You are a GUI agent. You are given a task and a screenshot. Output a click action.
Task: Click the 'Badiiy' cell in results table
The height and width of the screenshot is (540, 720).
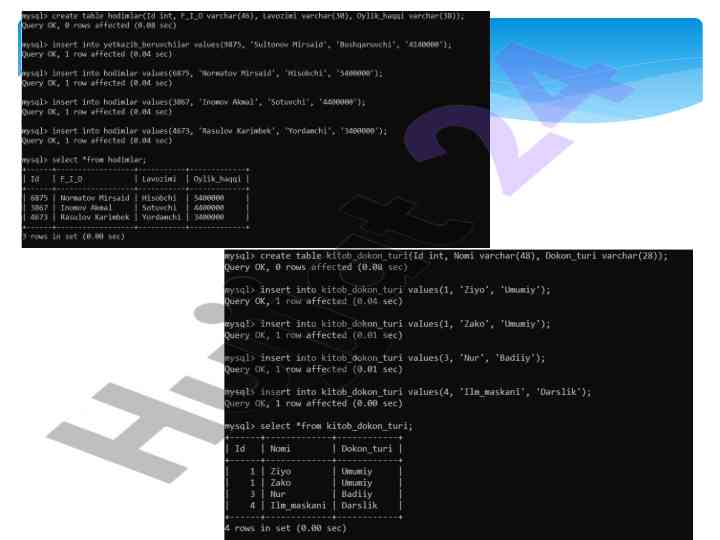point(357,494)
